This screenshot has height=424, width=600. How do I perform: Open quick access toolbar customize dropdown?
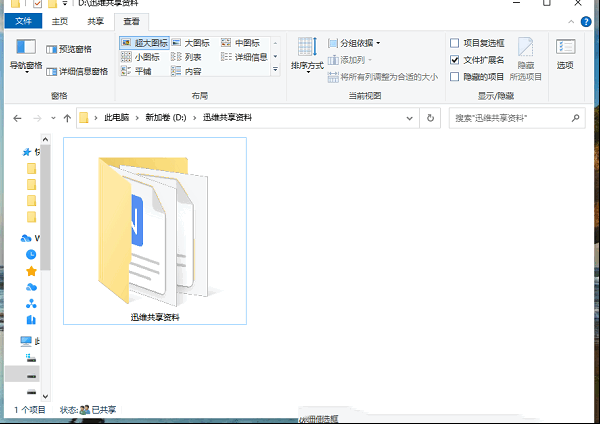[65, 3]
